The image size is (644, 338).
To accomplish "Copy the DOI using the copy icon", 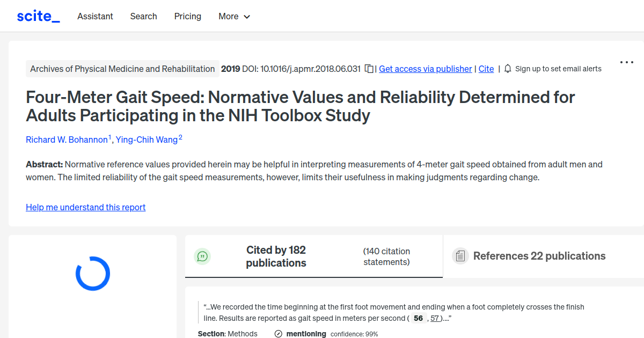I will [x=368, y=69].
